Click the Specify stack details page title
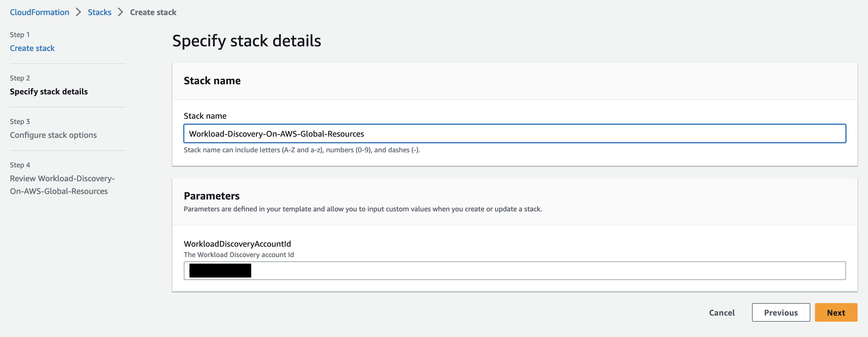Image resolution: width=868 pixels, height=337 pixels. point(247,41)
